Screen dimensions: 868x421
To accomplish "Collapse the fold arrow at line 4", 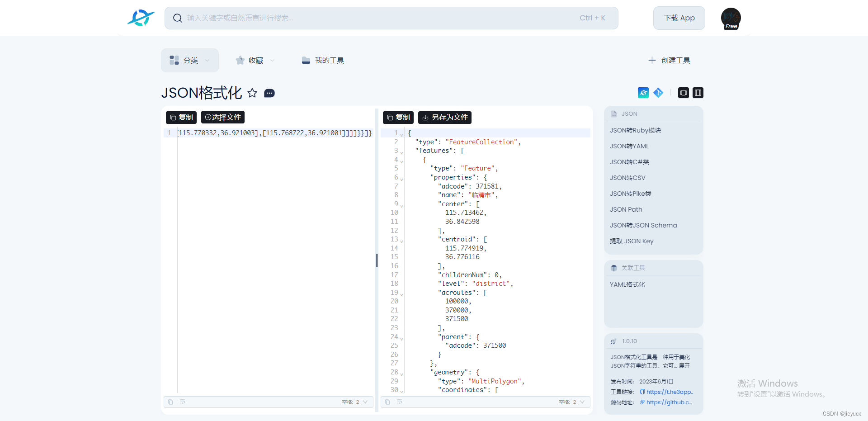I will pos(401,162).
